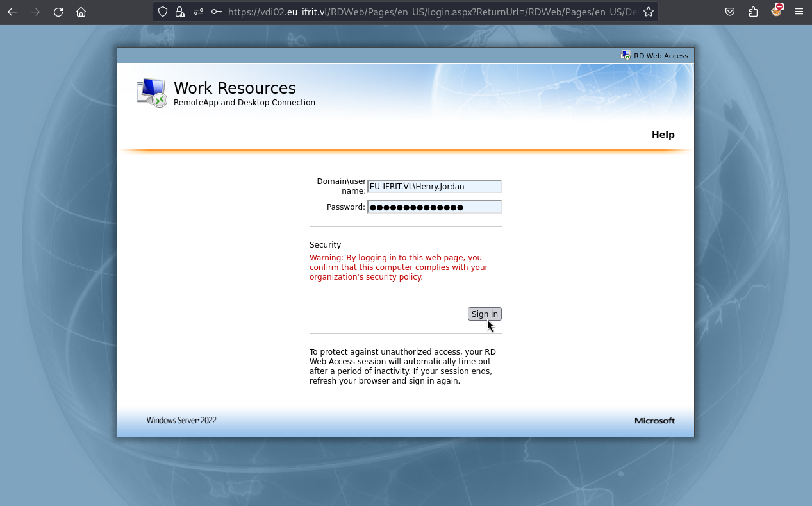Open the site permissions icon

click(199, 12)
